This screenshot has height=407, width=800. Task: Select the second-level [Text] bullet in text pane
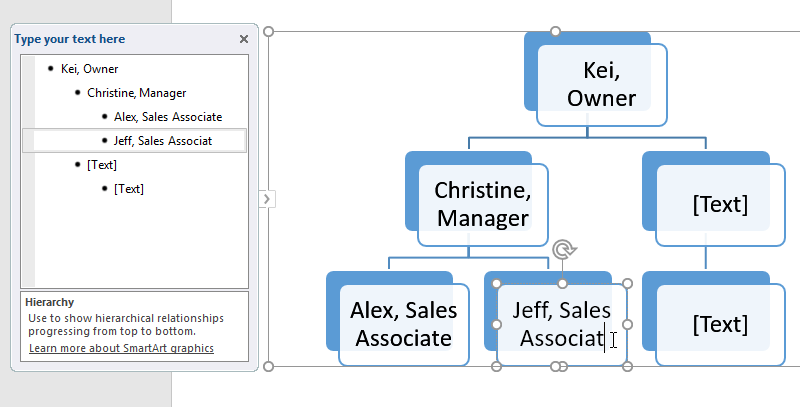click(x=101, y=165)
